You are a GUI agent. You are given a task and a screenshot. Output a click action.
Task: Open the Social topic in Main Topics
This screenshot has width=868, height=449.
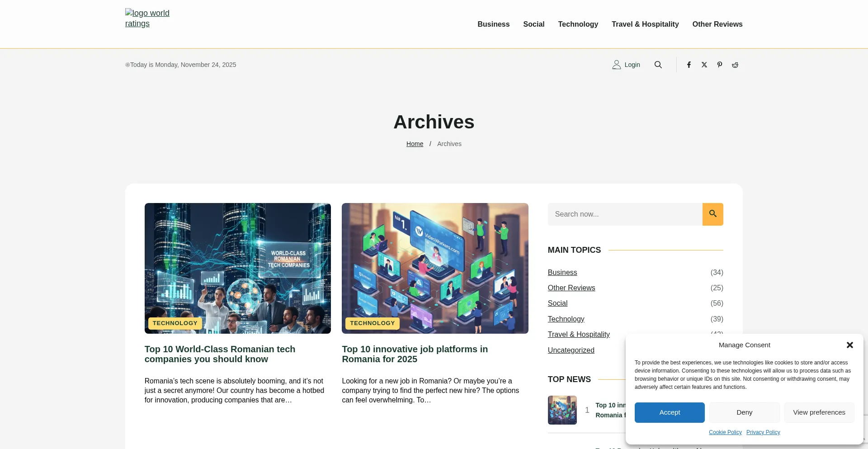(557, 303)
